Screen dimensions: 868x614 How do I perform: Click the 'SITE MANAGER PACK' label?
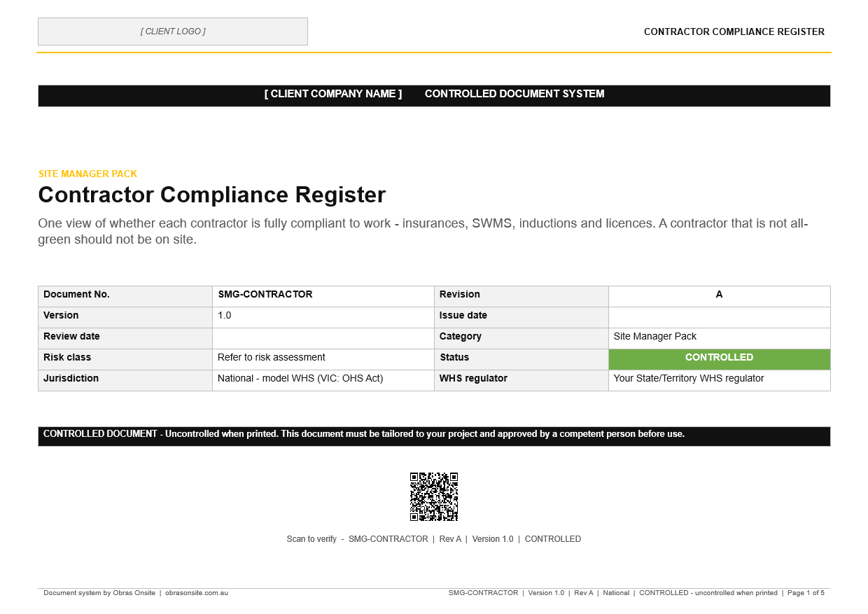coord(87,174)
